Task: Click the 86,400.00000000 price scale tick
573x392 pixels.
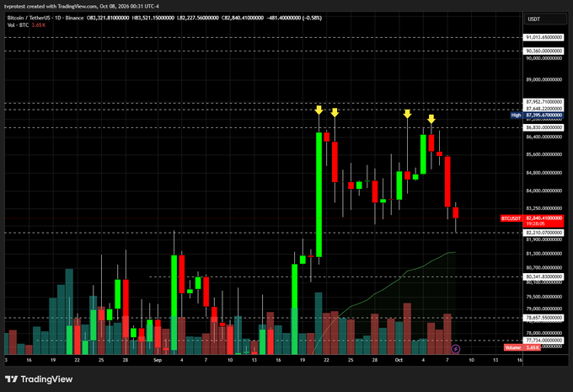Action: 544,137
